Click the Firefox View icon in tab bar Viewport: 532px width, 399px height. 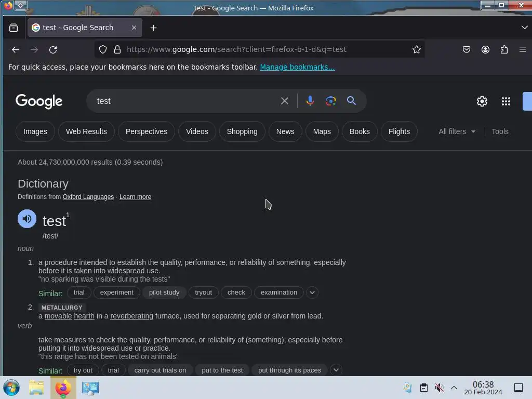(x=13, y=28)
